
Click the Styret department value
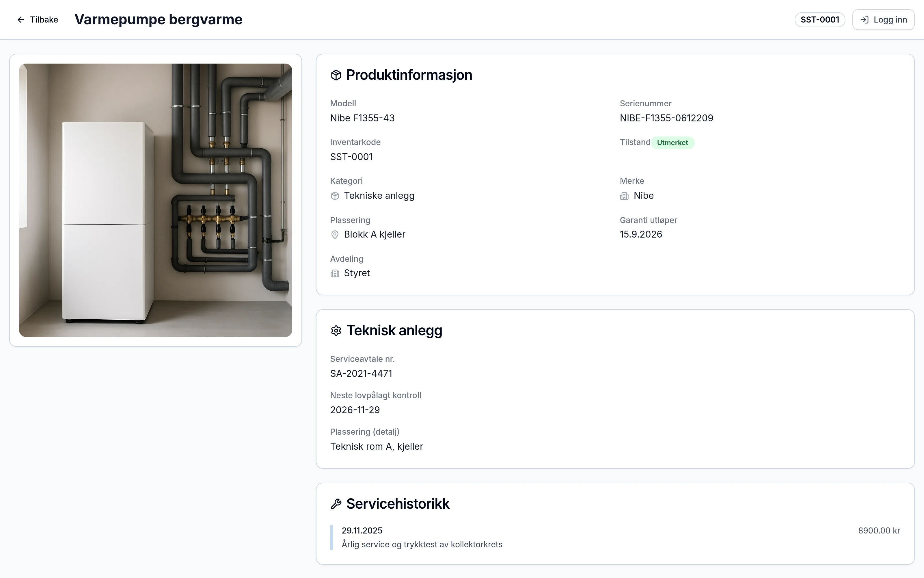357,273
